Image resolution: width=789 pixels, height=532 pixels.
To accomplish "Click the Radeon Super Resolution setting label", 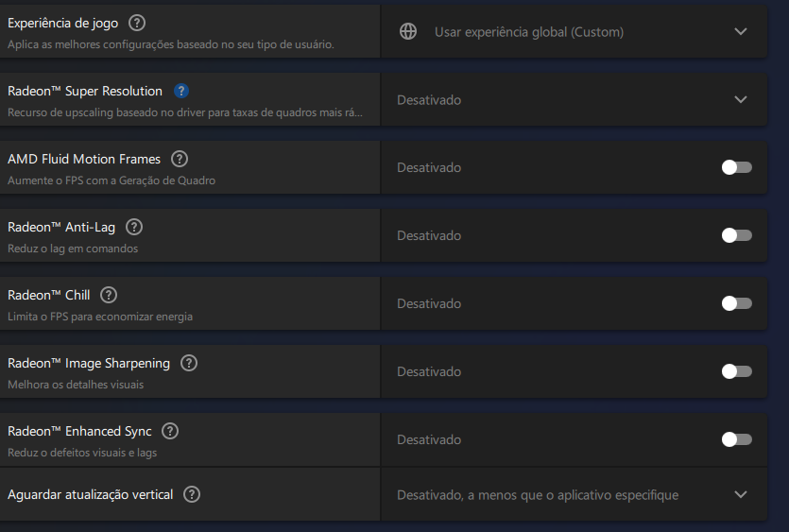I will point(85,91).
